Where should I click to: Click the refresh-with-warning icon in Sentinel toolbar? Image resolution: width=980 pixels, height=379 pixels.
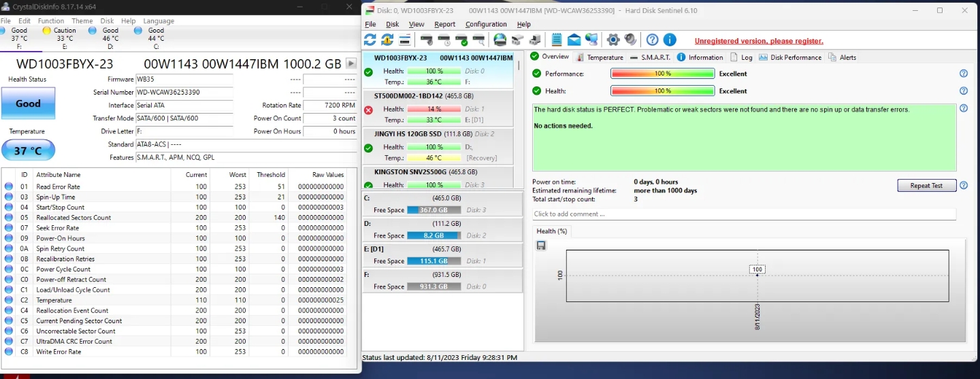click(387, 39)
